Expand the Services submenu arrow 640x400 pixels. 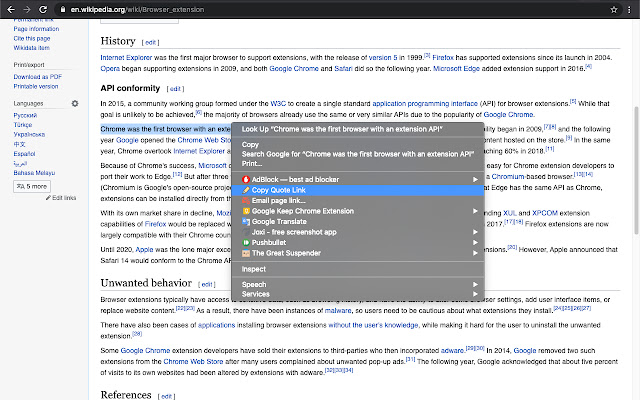tap(475, 294)
